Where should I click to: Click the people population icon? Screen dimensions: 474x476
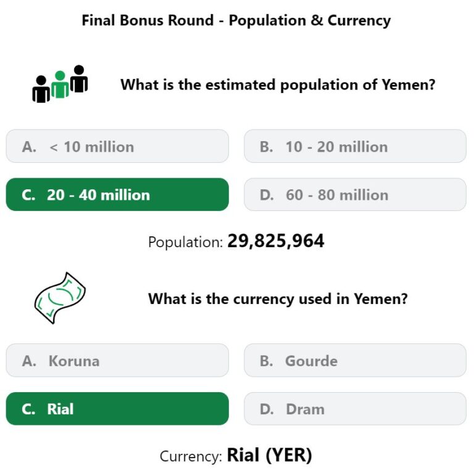60,84
